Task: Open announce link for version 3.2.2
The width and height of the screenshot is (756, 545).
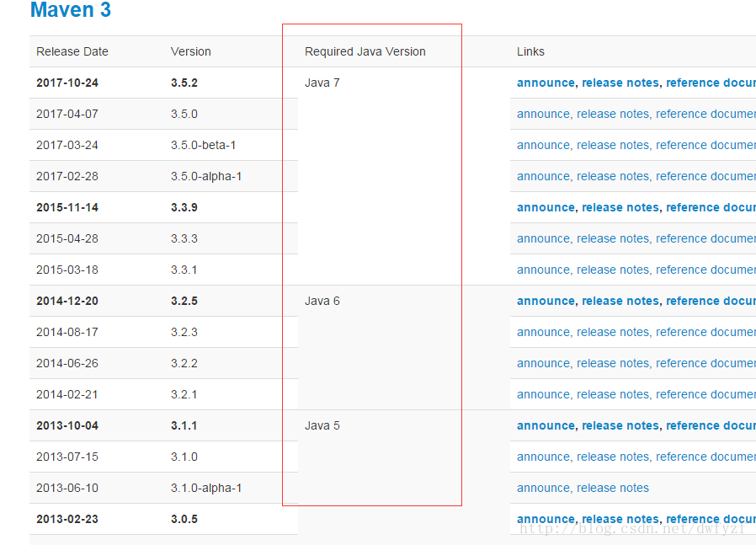Action: point(543,363)
